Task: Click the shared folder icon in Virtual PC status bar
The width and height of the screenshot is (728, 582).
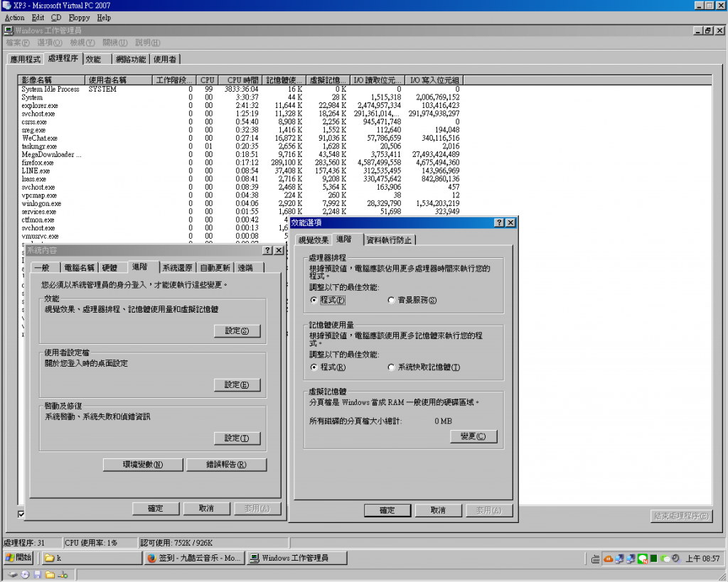Action: [x=50, y=575]
